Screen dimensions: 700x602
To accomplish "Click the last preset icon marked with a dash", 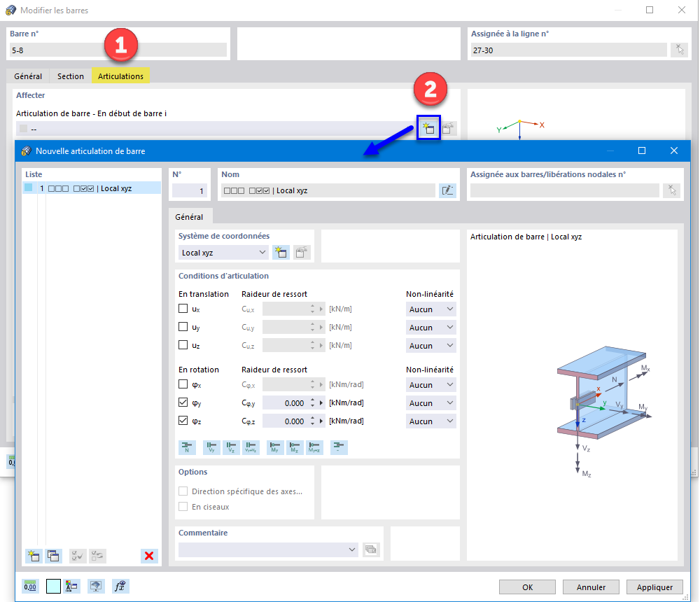I will click(339, 447).
